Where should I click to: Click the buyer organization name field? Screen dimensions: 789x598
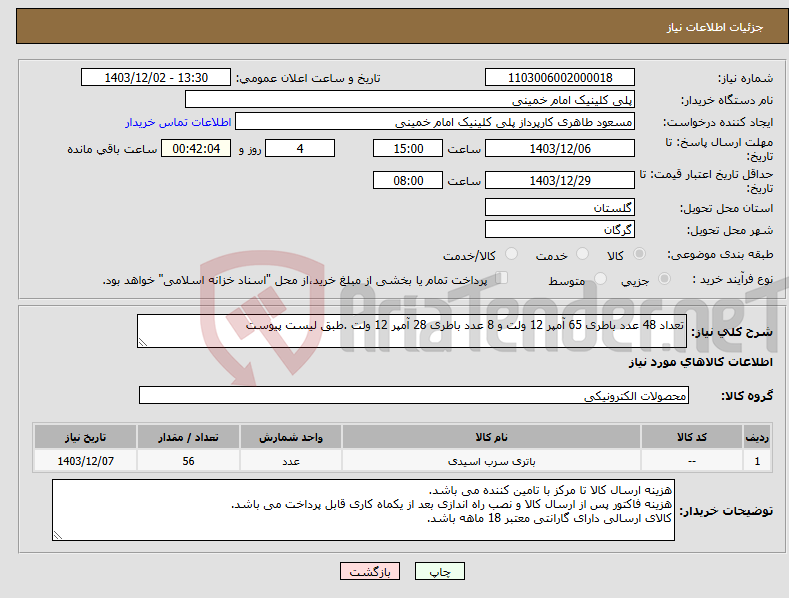point(410,100)
